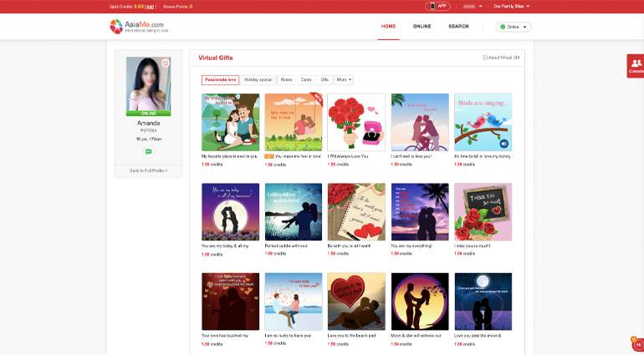Click the Add credits link
The image size is (644, 355).
coord(151,6)
